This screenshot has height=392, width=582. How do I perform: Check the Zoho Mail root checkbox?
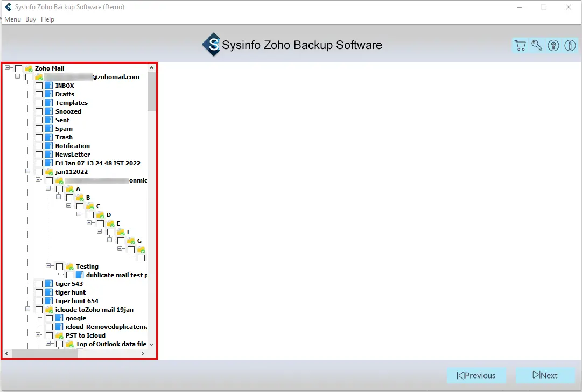click(x=18, y=68)
